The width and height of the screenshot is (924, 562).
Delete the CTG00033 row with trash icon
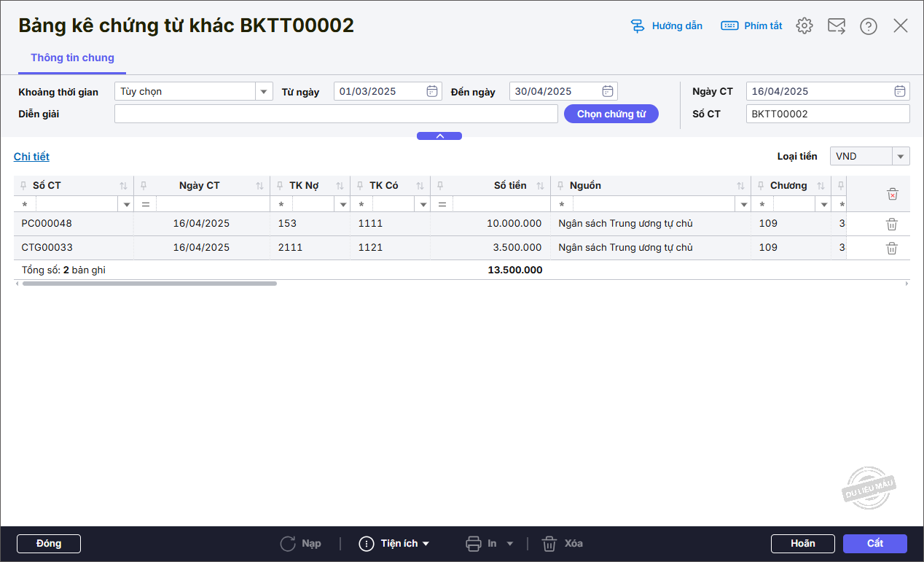pyautogui.click(x=891, y=248)
